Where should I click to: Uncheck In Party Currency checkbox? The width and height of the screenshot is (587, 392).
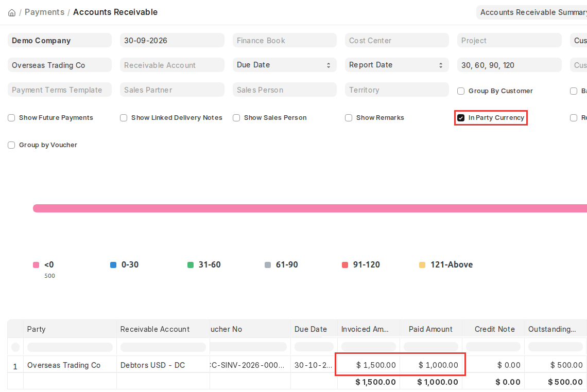461,118
